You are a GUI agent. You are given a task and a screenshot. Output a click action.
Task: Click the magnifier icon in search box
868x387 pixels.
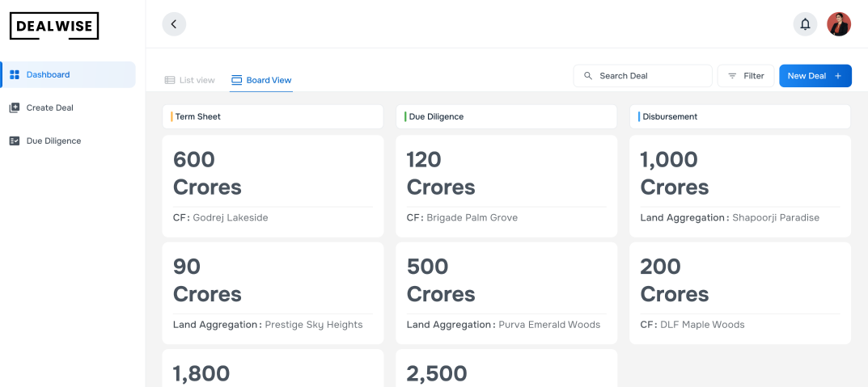pyautogui.click(x=588, y=76)
